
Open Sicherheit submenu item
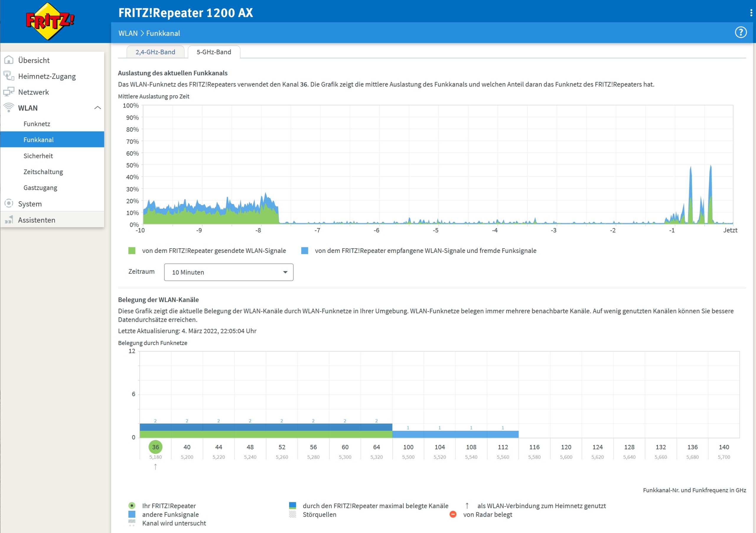52,156
